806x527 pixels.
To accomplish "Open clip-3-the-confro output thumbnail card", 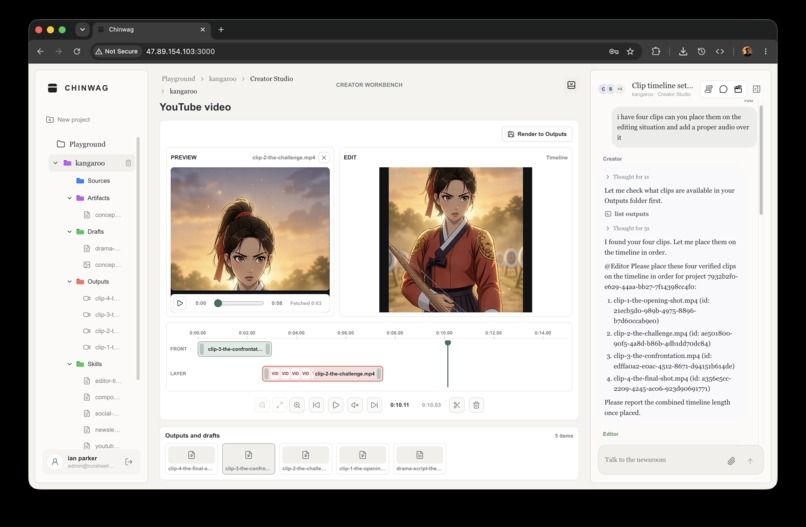I will coord(248,459).
